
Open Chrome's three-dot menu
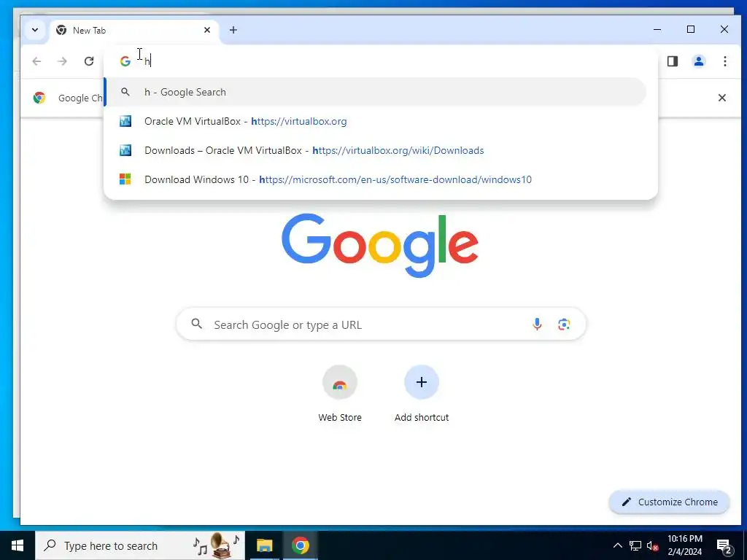[x=724, y=61]
